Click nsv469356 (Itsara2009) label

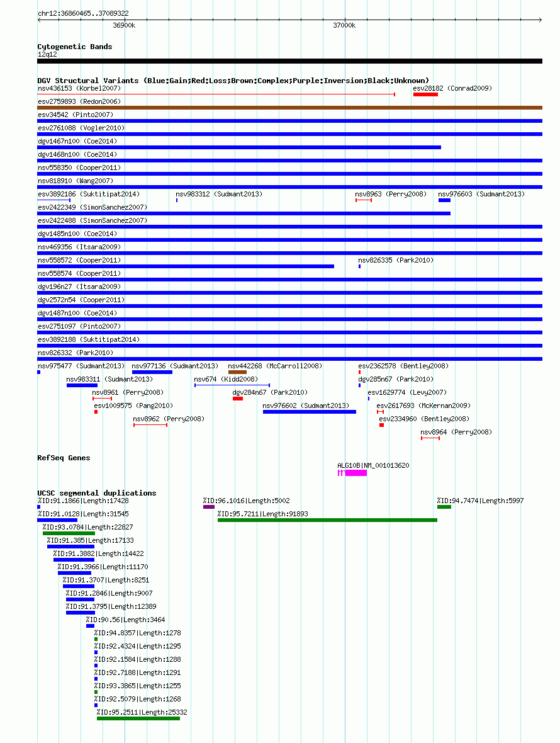point(79,247)
